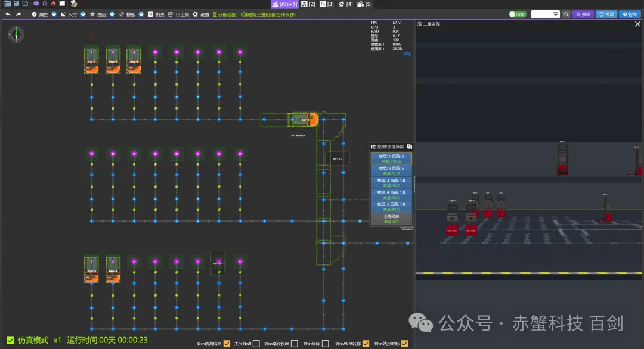
Task: Click the 教程 tutorial button
Action: tap(583, 14)
